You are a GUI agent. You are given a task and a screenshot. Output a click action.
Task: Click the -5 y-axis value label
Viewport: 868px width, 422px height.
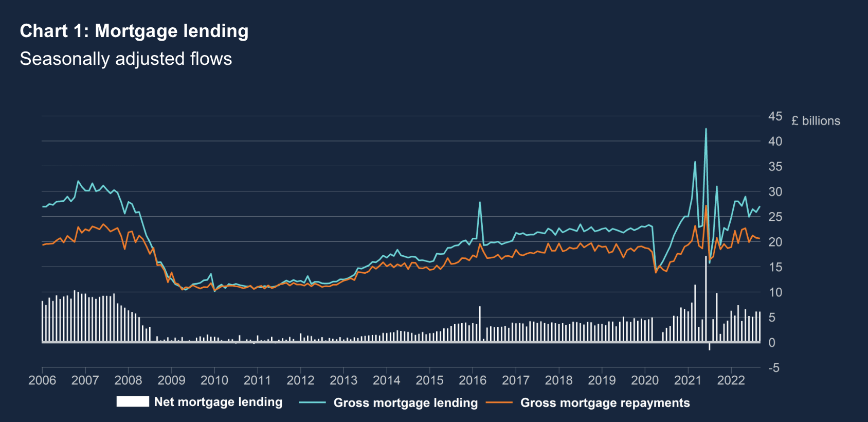[x=774, y=368]
